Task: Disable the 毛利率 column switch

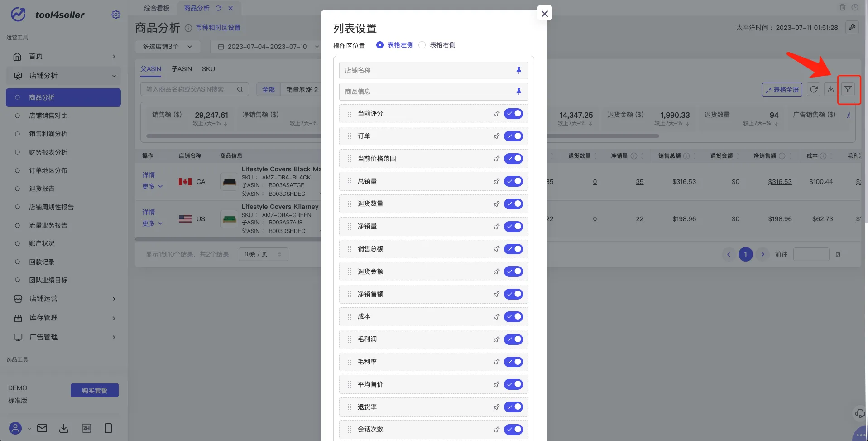Action: point(513,362)
